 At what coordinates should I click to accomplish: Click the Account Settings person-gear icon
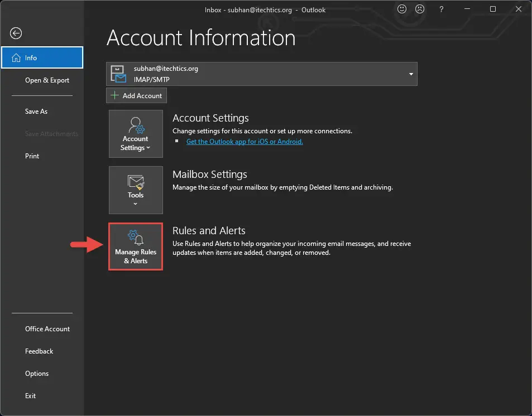(x=136, y=125)
